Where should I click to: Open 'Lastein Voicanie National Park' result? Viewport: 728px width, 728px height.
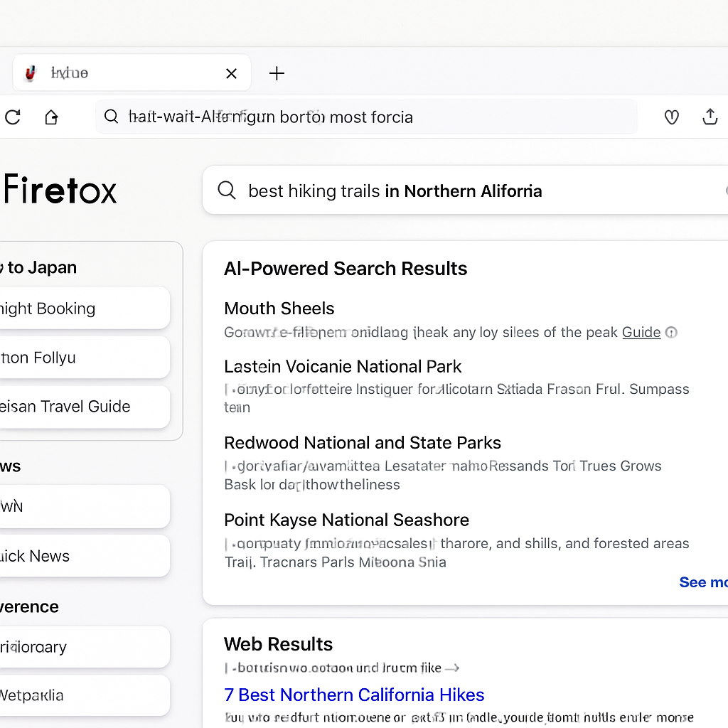[343, 367]
